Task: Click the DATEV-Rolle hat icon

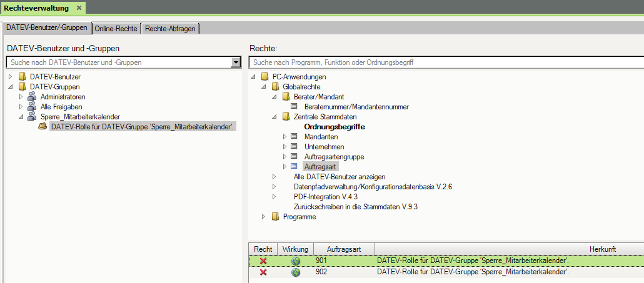Action: (x=43, y=127)
